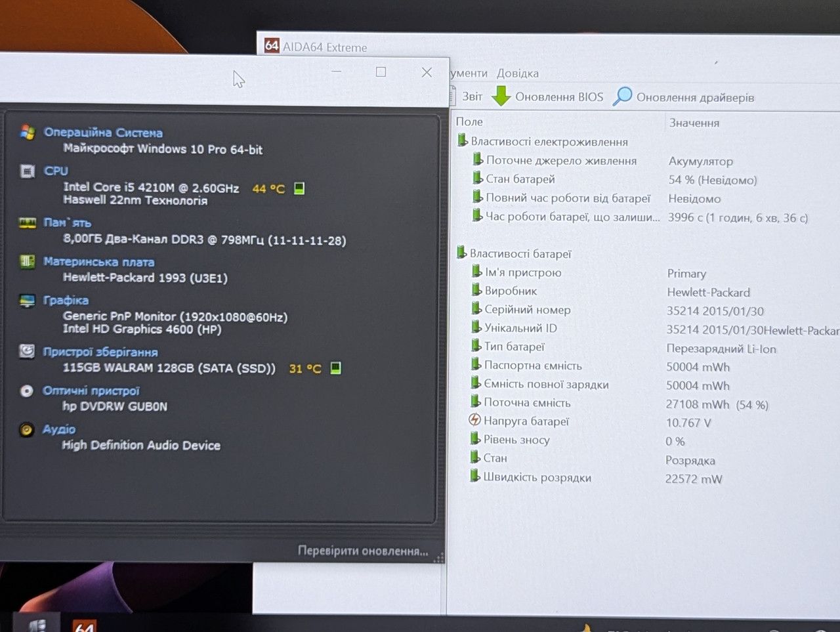Click the speaker icon beside Аудіо

pyautogui.click(x=26, y=430)
